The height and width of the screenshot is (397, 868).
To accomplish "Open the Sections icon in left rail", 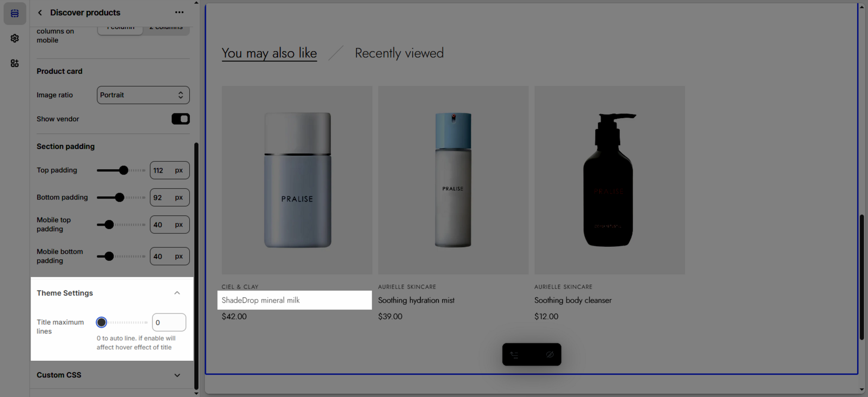I will coord(15,14).
